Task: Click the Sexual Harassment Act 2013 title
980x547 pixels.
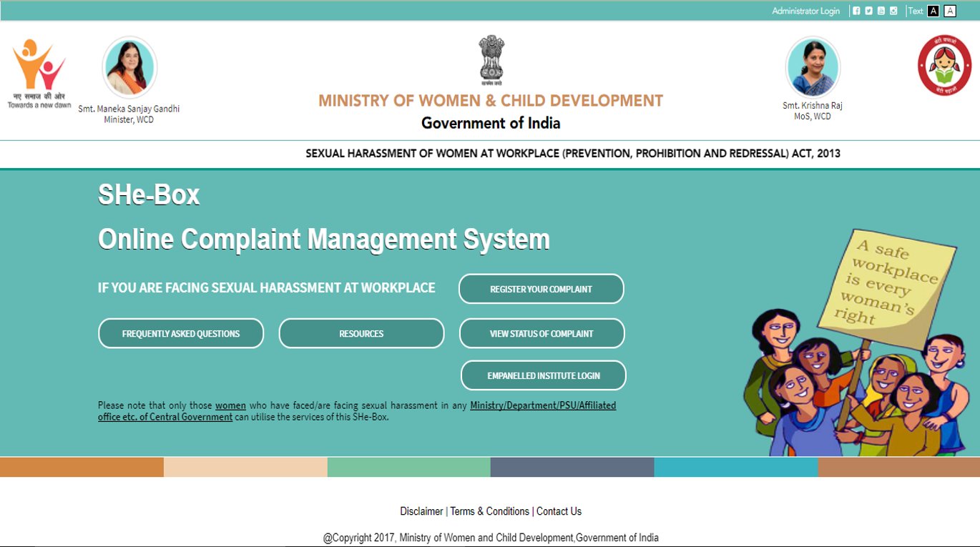Action: [x=573, y=154]
